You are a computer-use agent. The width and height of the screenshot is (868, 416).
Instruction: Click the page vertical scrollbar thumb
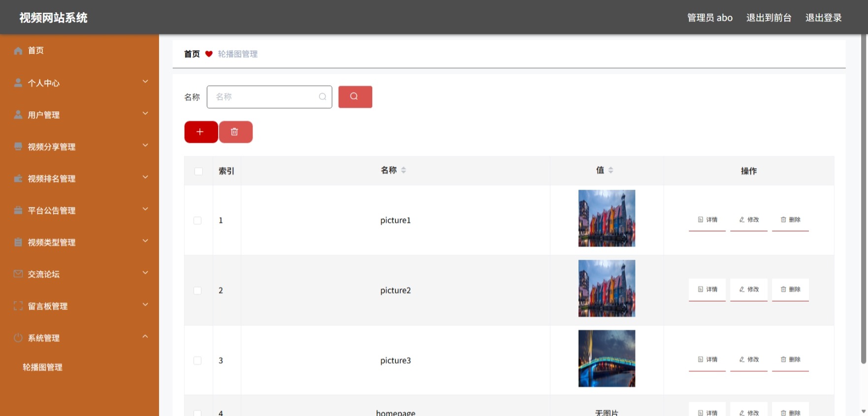click(863, 200)
